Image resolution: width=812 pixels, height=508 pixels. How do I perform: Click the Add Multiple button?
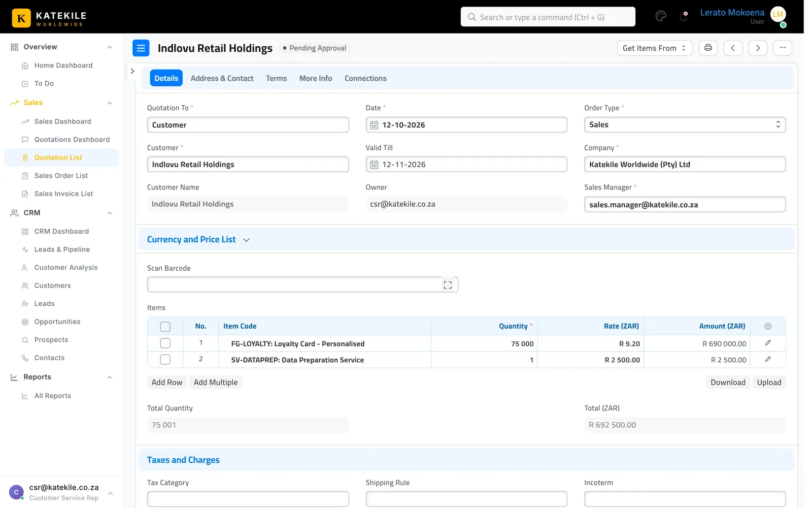[216, 383]
